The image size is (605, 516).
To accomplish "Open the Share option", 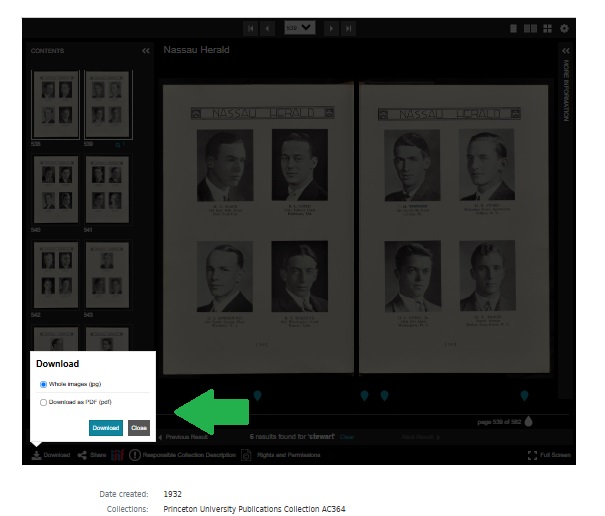I will [x=92, y=455].
